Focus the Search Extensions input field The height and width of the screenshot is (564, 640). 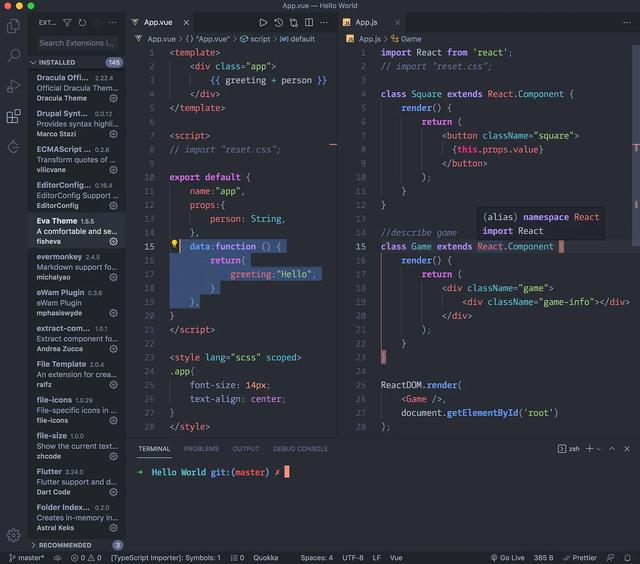coord(77,43)
